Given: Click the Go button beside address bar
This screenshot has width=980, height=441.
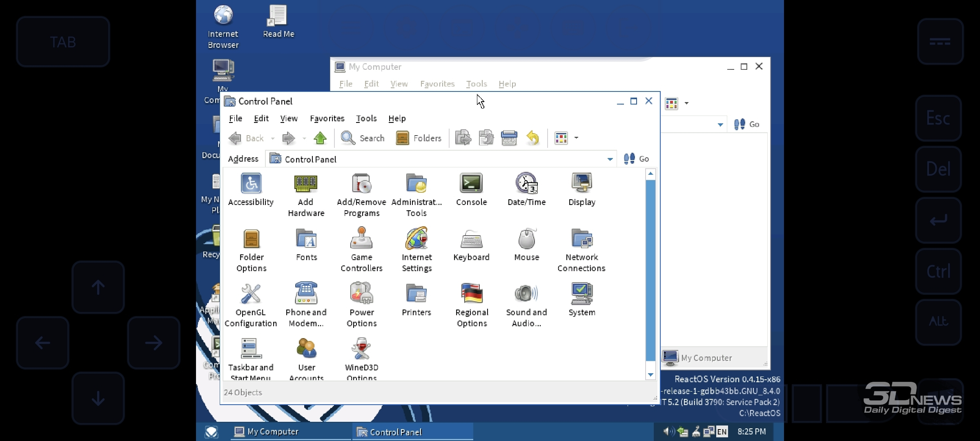Looking at the screenshot, I should click(x=637, y=159).
